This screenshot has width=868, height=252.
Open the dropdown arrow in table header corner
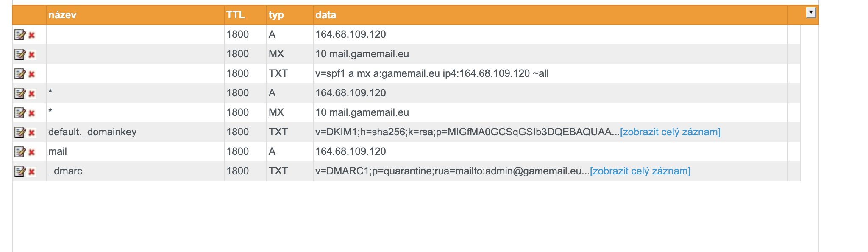(810, 13)
